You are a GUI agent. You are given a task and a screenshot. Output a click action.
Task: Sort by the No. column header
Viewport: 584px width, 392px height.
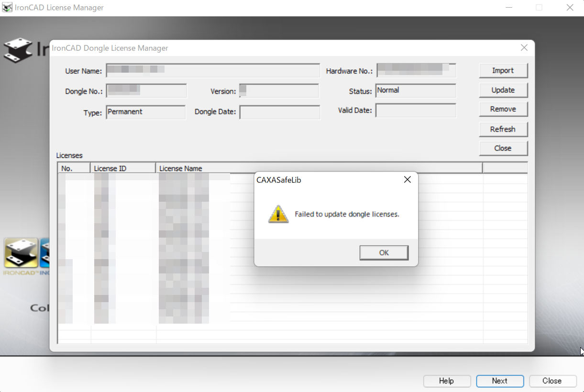pyautogui.click(x=74, y=168)
